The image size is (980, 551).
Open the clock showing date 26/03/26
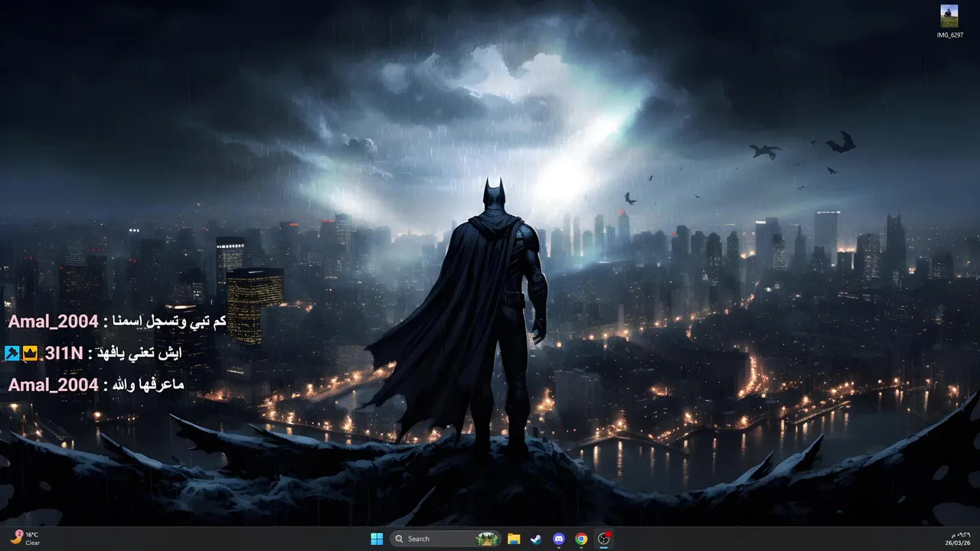click(x=959, y=539)
